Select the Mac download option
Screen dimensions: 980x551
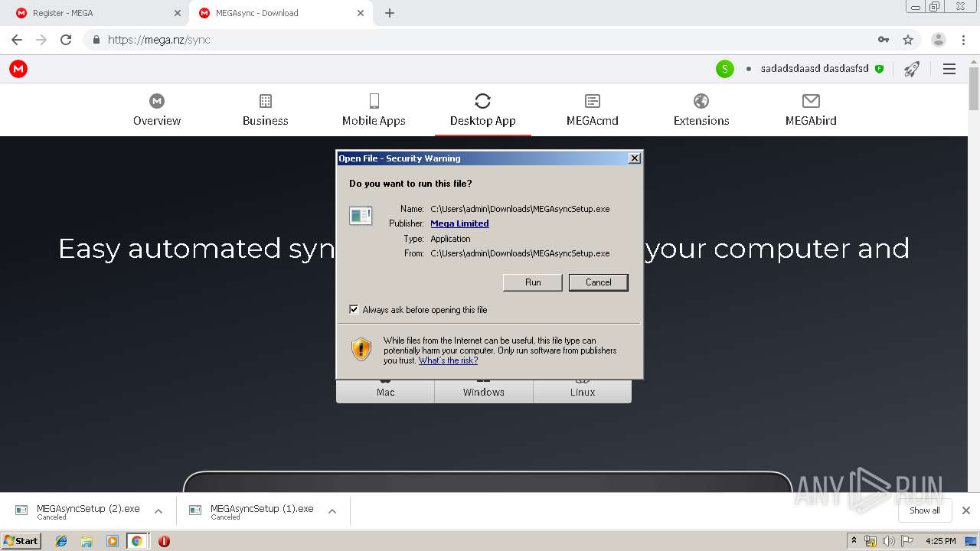386,391
